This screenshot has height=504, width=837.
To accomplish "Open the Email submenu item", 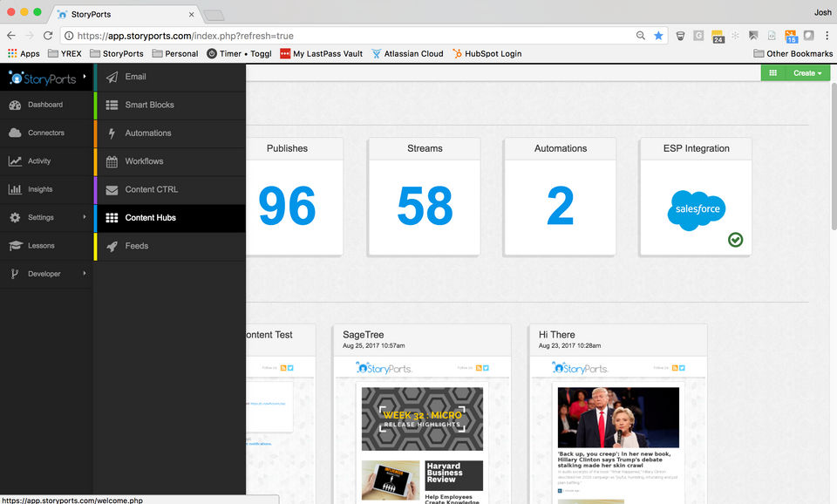I will (x=170, y=77).
